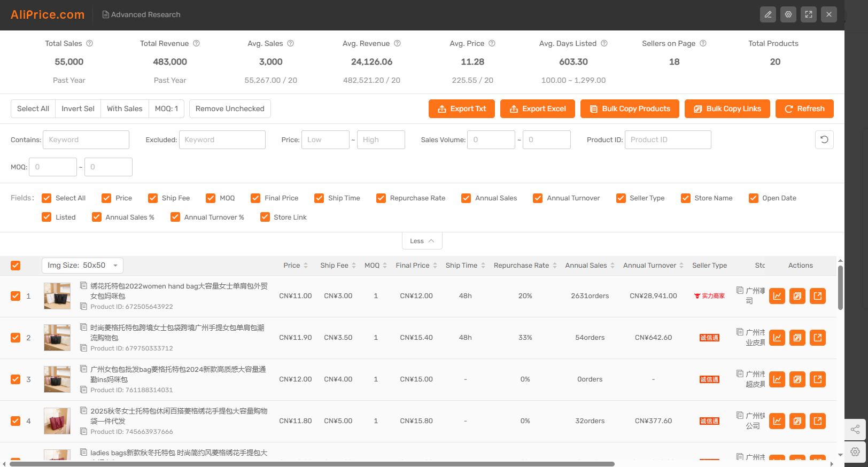This screenshot has height=467, width=868.
Task: Toggle fullscreen with the expand icon
Action: (808, 14)
